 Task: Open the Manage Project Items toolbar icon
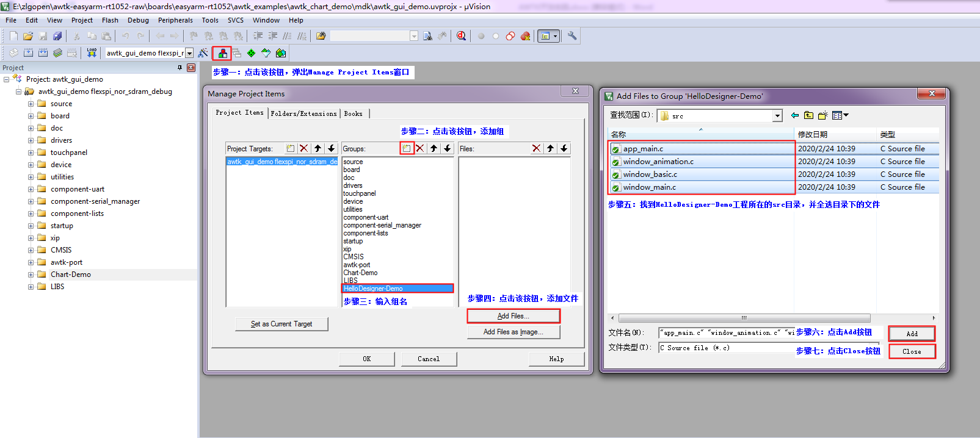222,54
